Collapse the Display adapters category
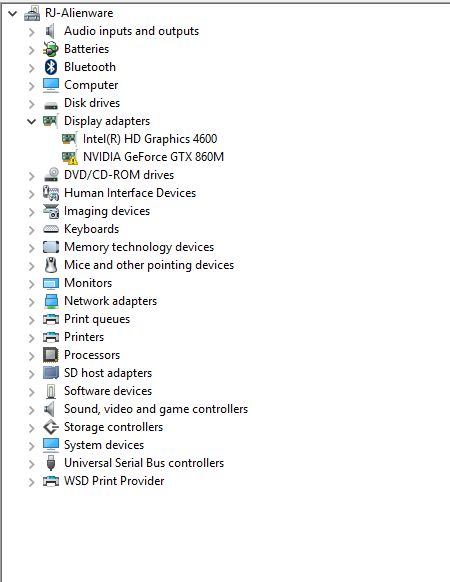The image size is (450, 582). tap(32, 121)
